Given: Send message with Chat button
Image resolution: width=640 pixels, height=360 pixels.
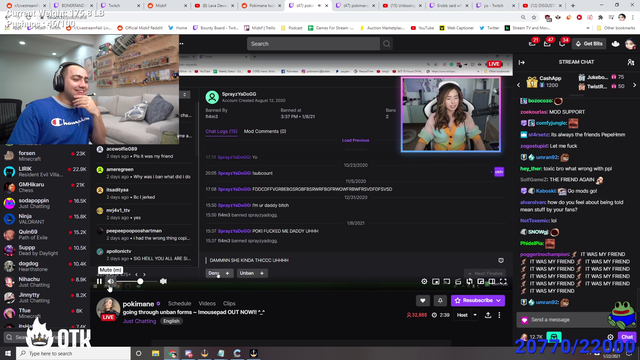Looking at the screenshot, I should pyautogui.click(x=627, y=337).
